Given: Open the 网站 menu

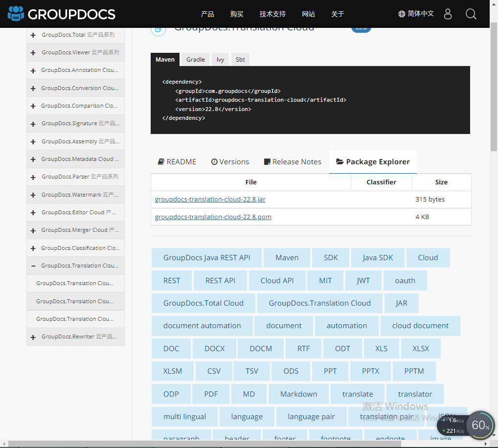Looking at the screenshot, I should click(308, 14).
